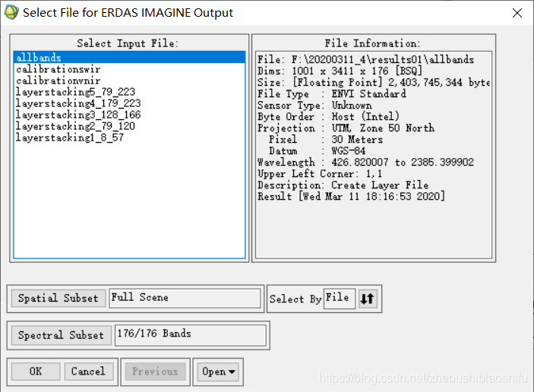Confirm the selection with OK
Image resolution: width=534 pixels, height=392 pixels.
[x=36, y=371]
